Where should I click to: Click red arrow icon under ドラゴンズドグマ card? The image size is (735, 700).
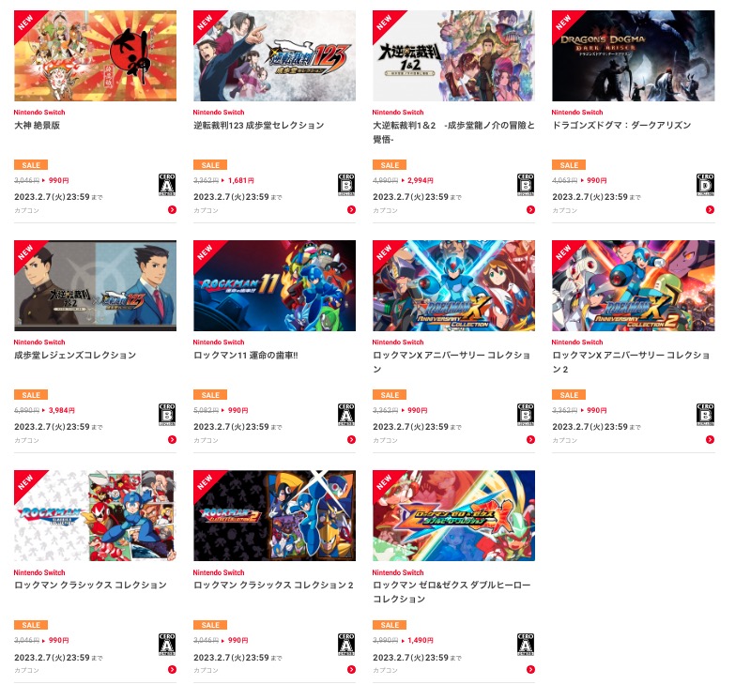pyautogui.click(x=711, y=210)
